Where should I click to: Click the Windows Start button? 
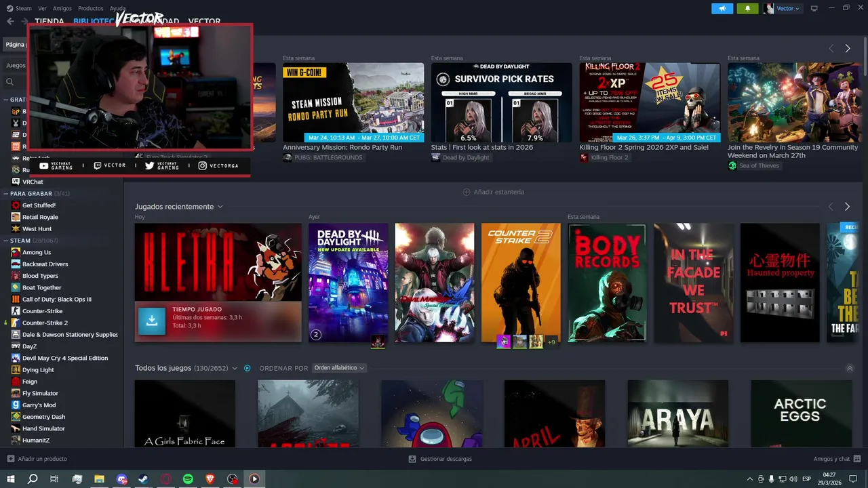tap(11, 479)
